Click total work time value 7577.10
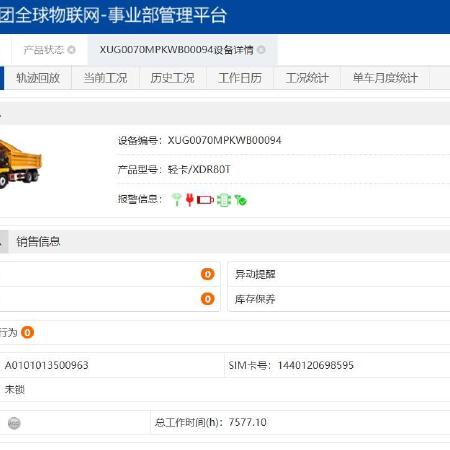 click(x=248, y=423)
